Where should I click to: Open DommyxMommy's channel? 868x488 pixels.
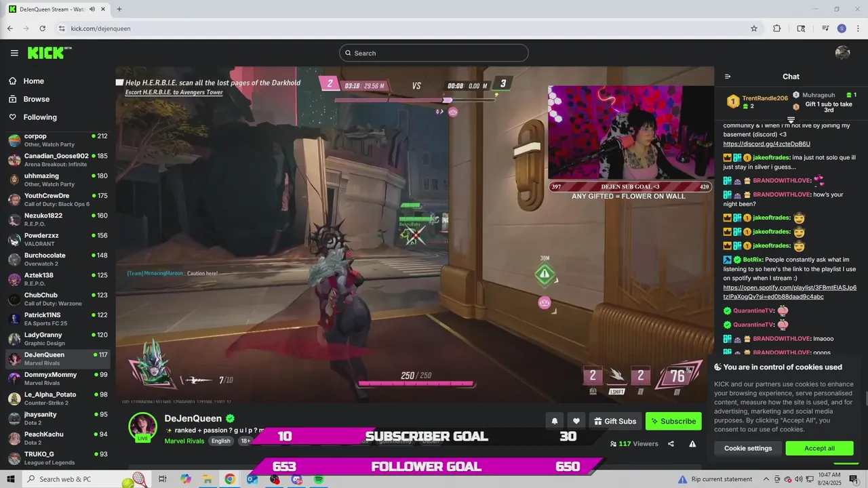pos(58,379)
